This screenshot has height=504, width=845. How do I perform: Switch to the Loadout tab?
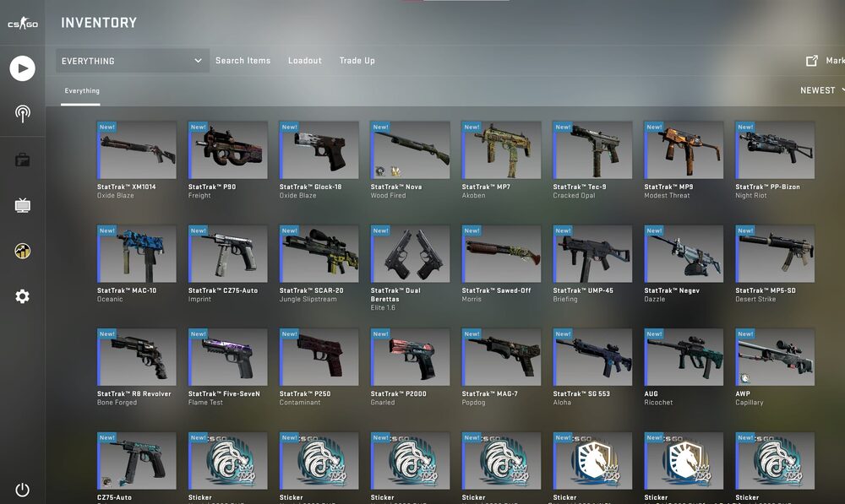304,60
